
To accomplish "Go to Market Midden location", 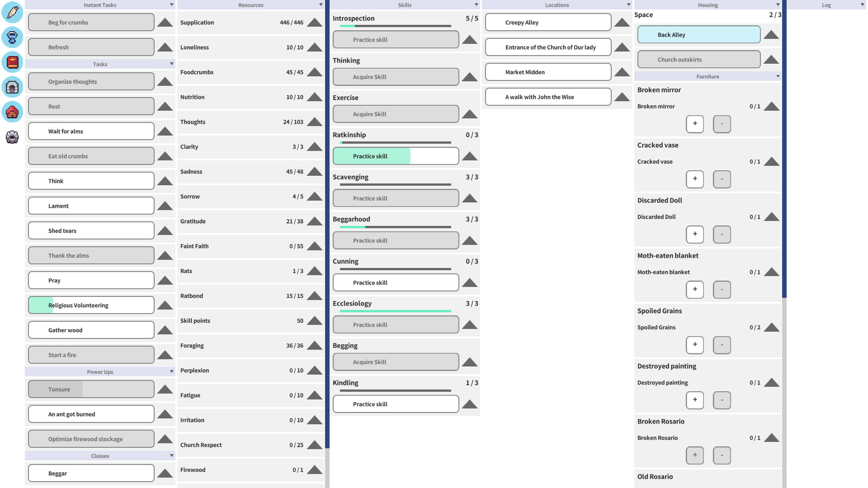I will click(548, 72).
